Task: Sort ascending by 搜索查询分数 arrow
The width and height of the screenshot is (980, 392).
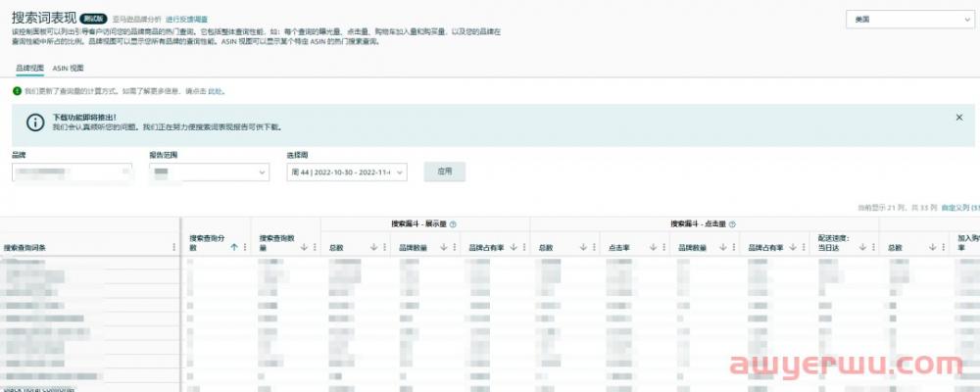Action: click(234, 248)
